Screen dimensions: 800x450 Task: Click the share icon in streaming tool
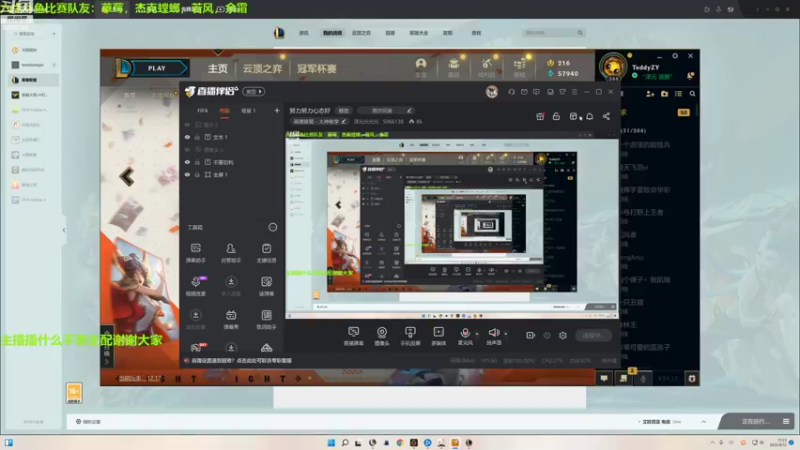tap(606, 116)
